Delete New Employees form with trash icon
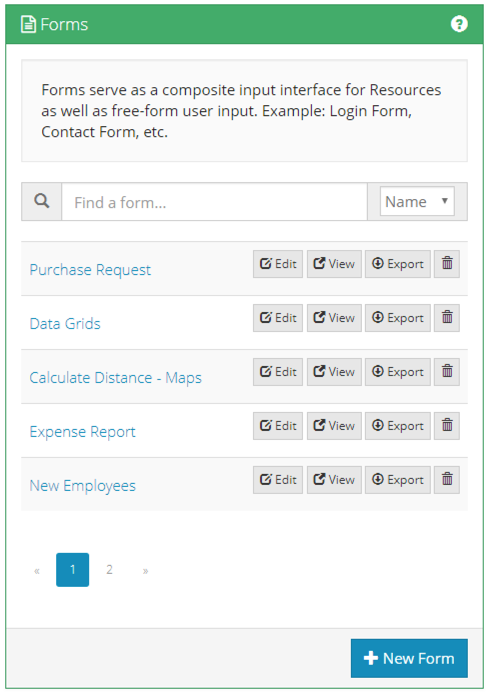Screen dimensions: 489x696 click(447, 479)
